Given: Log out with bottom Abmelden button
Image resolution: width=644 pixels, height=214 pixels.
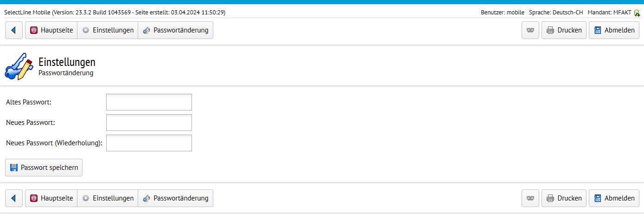Looking at the screenshot, I should pyautogui.click(x=614, y=198).
